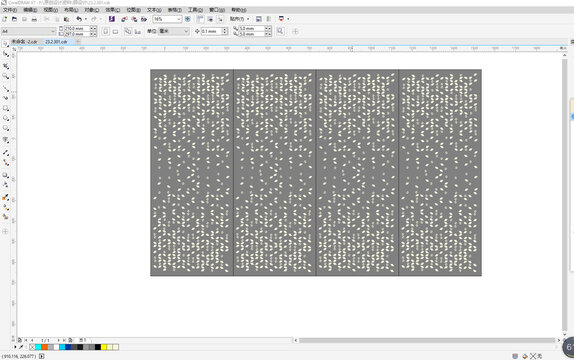Screen dimensions: 574x360
Task: Pick the yellow swatch in the document palette
Action: (104, 347)
